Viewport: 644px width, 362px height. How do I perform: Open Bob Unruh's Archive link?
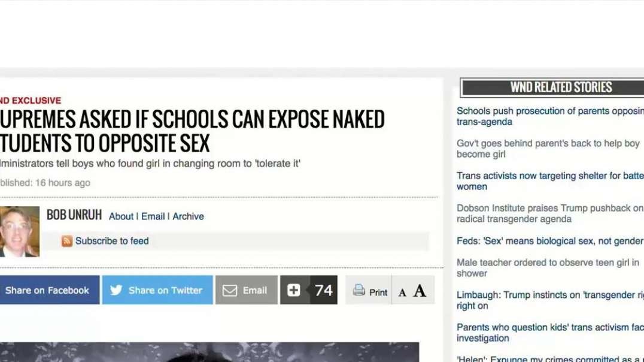coord(188,216)
